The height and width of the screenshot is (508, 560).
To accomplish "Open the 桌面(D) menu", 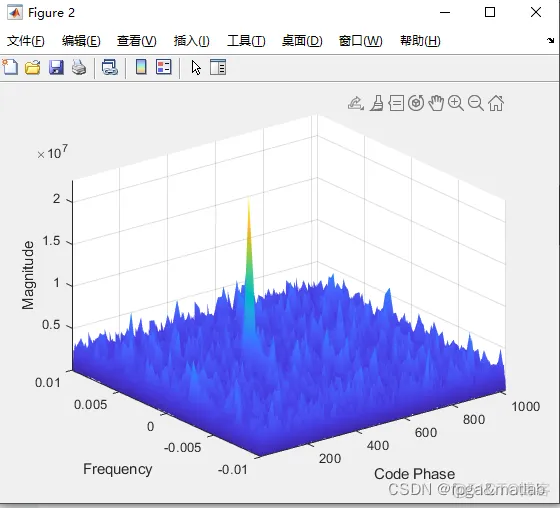I will tap(302, 41).
